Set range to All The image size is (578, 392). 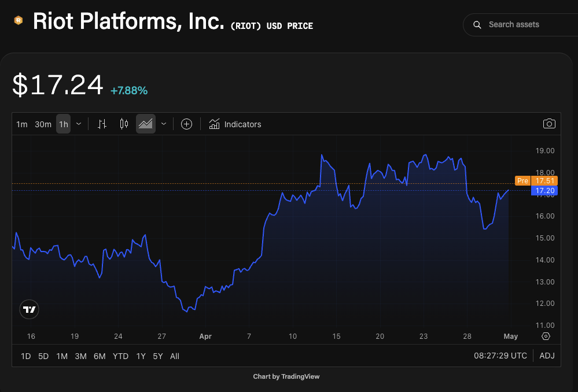tap(175, 356)
